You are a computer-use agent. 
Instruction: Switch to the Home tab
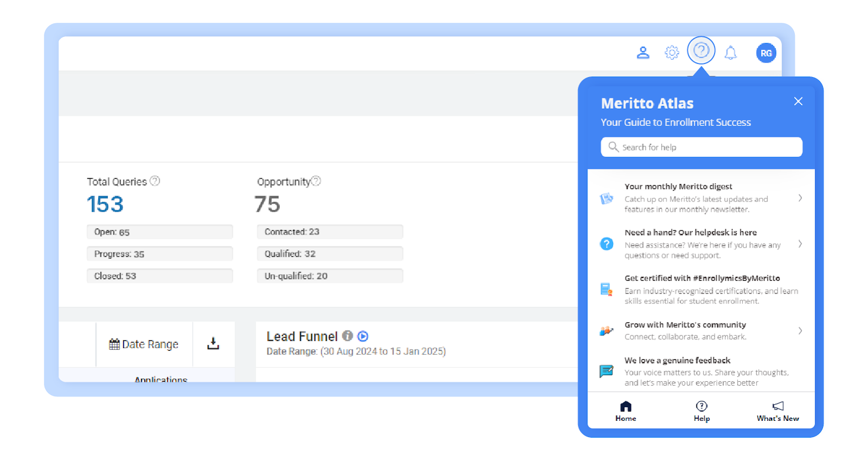[x=626, y=411]
